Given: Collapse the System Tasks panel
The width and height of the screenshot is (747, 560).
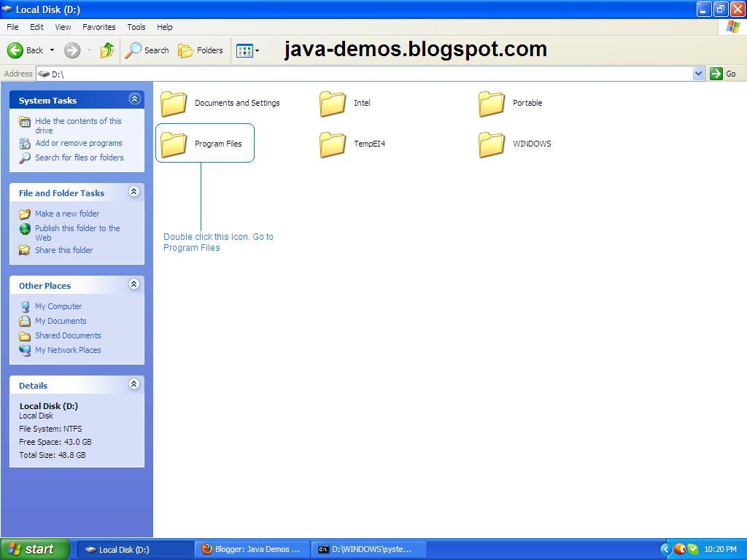Looking at the screenshot, I should pos(134,98).
